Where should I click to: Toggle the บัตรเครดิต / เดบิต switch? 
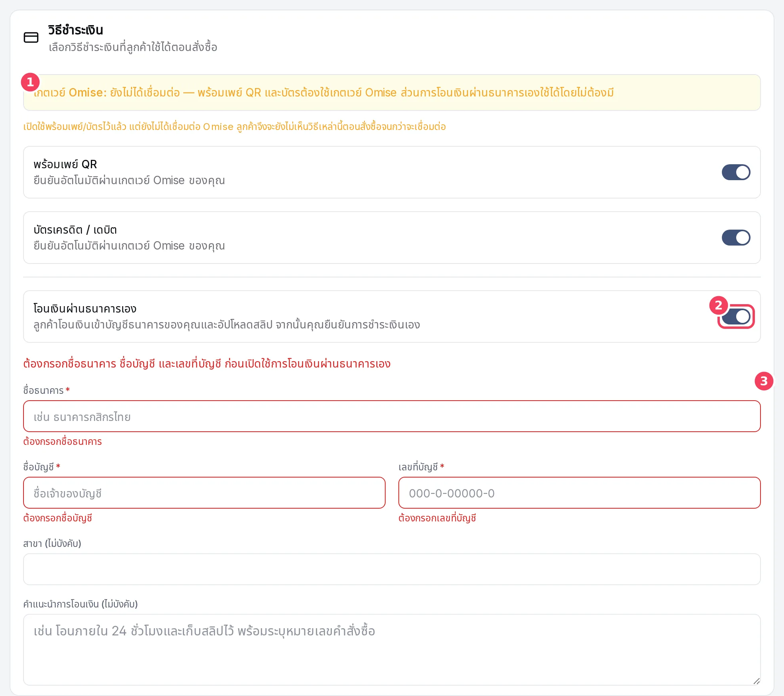736,238
